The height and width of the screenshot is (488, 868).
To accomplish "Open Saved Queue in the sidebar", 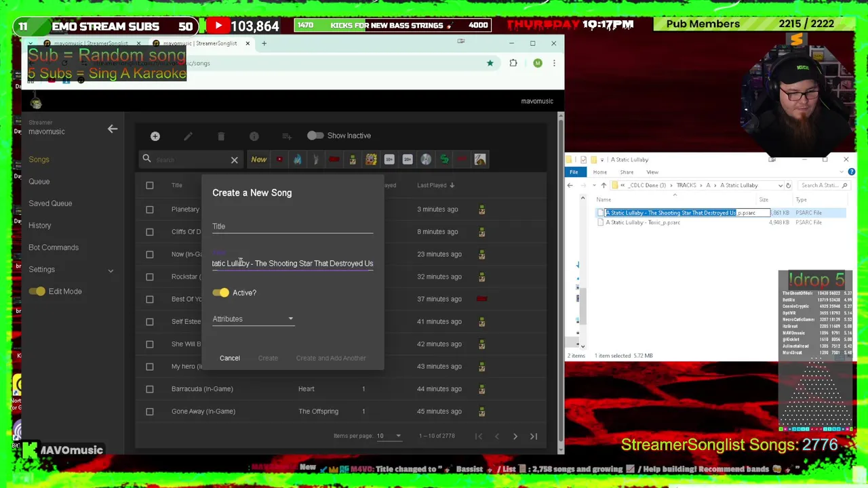I will [x=50, y=203].
